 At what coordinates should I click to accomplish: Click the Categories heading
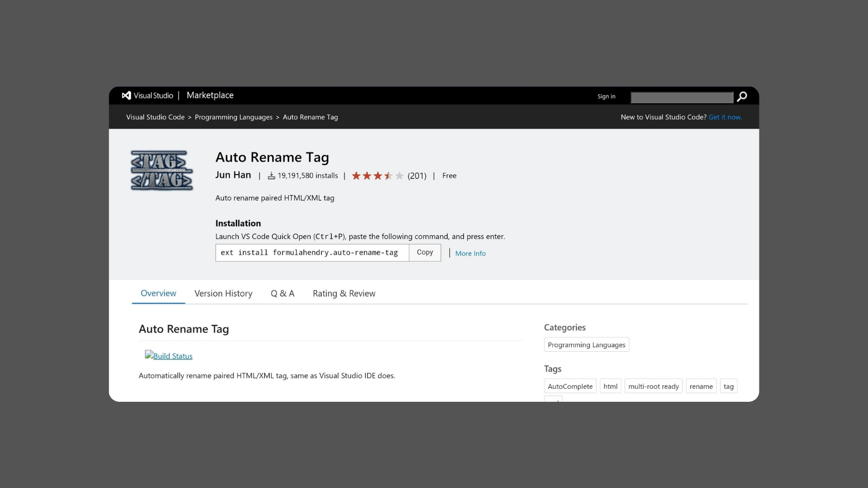click(x=565, y=328)
